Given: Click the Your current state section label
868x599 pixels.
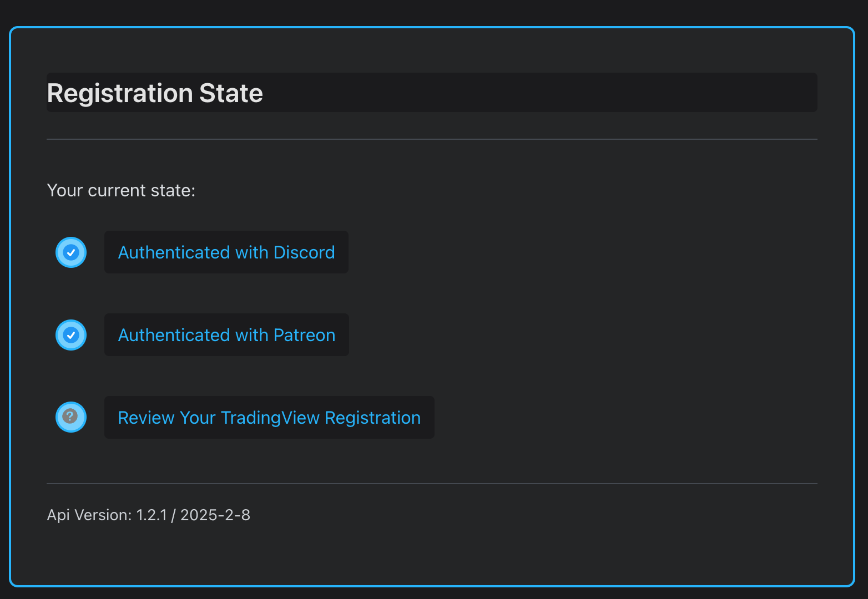Looking at the screenshot, I should 121,190.
